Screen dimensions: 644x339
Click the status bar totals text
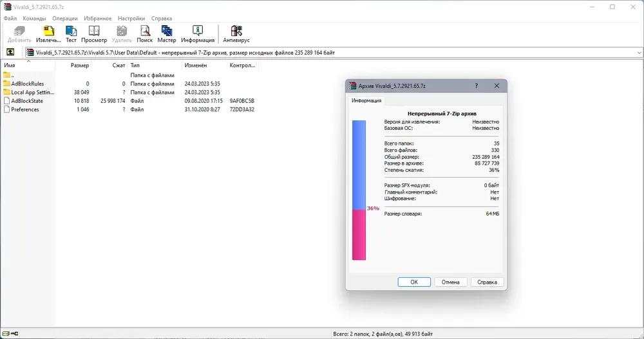(x=383, y=334)
